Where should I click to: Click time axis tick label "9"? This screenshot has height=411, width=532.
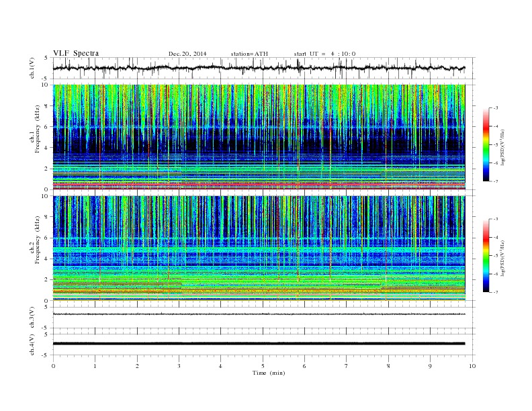click(x=430, y=366)
